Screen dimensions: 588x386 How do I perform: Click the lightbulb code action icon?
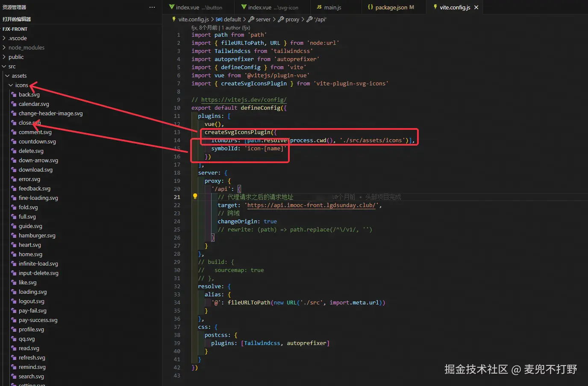tap(195, 196)
